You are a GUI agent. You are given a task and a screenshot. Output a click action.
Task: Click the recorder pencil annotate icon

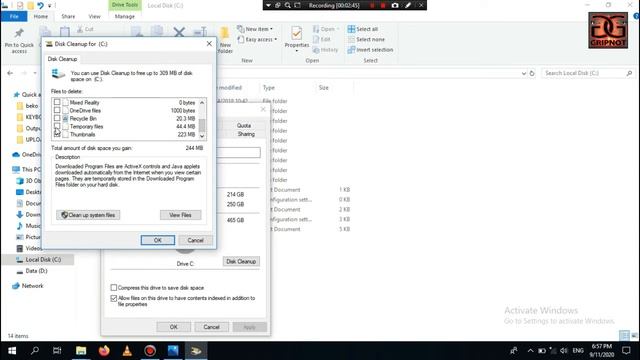coord(408,5)
